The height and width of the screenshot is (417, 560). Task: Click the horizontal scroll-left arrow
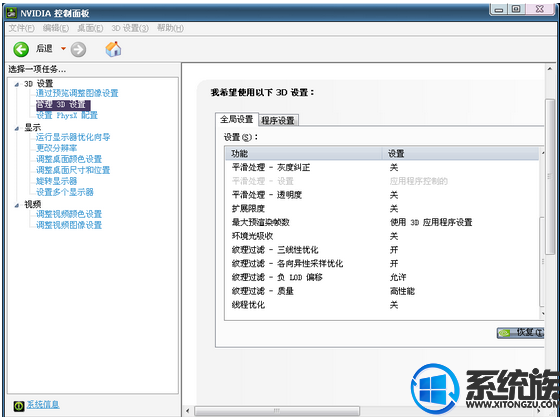(188, 411)
